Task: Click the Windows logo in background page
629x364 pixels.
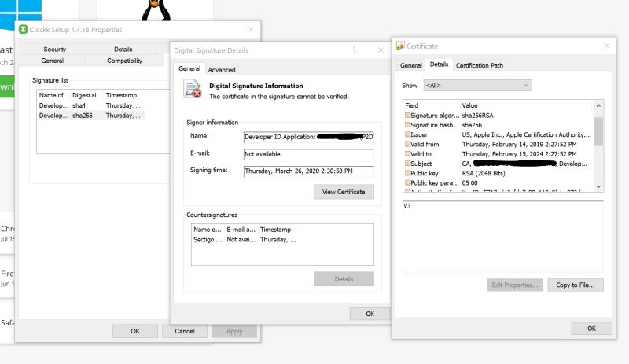Action: (x=21, y=14)
